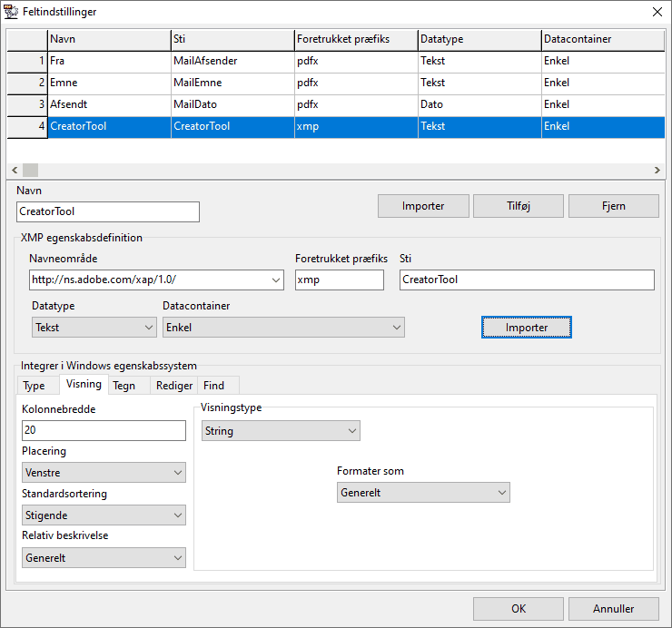
Task: Click the Sti column header
Action: [x=232, y=39]
